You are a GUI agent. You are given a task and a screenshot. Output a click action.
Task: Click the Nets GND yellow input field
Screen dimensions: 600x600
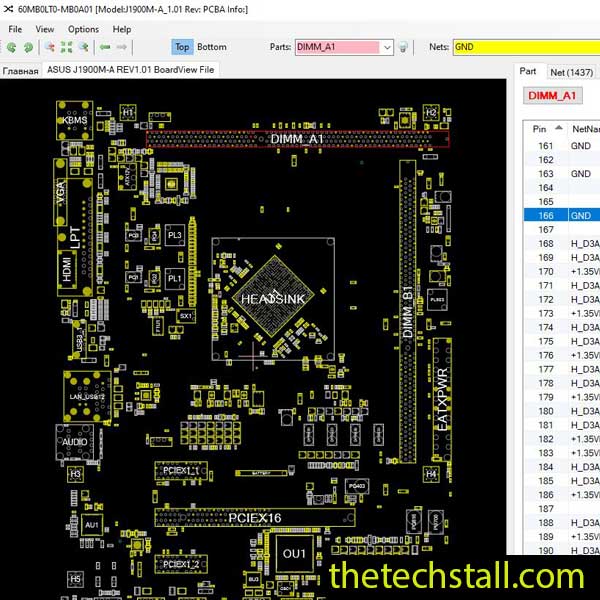tap(527, 47)
